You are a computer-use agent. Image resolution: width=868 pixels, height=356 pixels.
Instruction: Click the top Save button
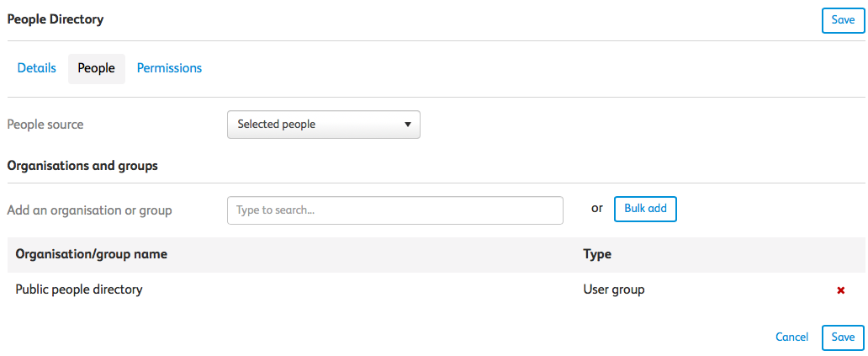coord(843,20)
